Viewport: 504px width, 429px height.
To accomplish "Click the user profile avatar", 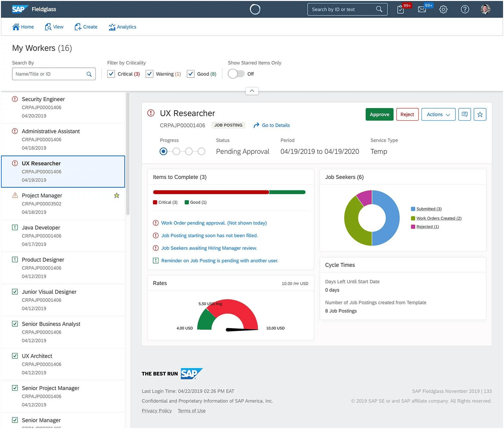I will 486,9.
